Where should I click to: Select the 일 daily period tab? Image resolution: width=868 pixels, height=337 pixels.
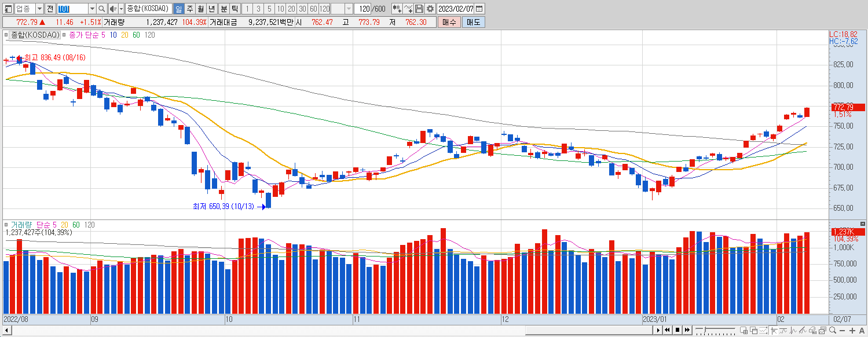pyautogui.click(x=178, y=9)
